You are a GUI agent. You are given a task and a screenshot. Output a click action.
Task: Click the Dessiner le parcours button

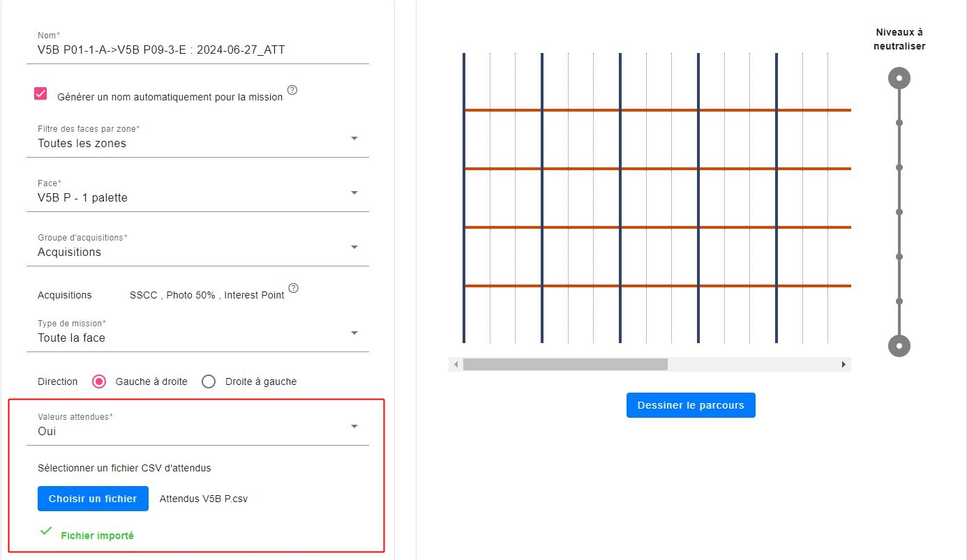[691, 405]
